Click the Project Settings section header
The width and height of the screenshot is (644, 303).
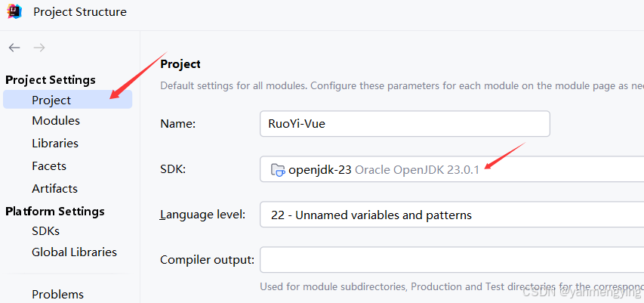pos(51,79)
